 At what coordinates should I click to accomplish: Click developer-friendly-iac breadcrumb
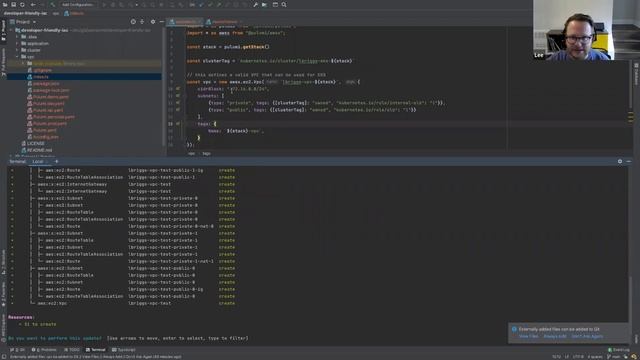click(25, 13)
